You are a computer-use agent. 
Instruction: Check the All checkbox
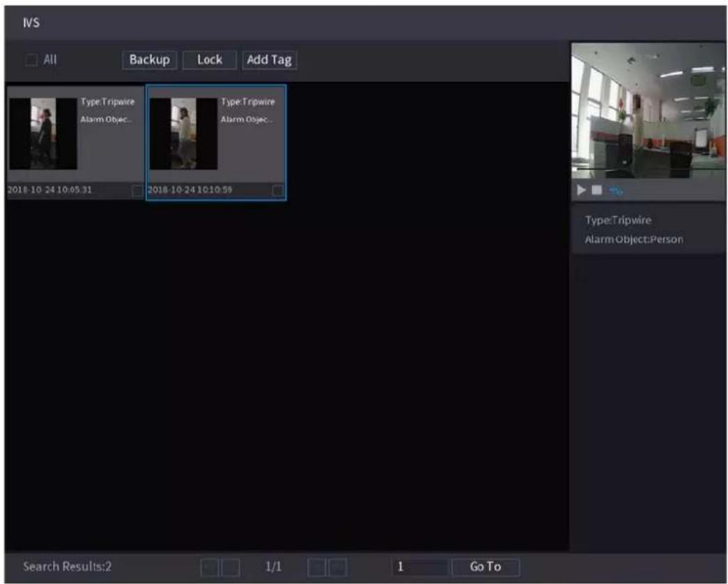pyautogui.click(x=31, y=60)
